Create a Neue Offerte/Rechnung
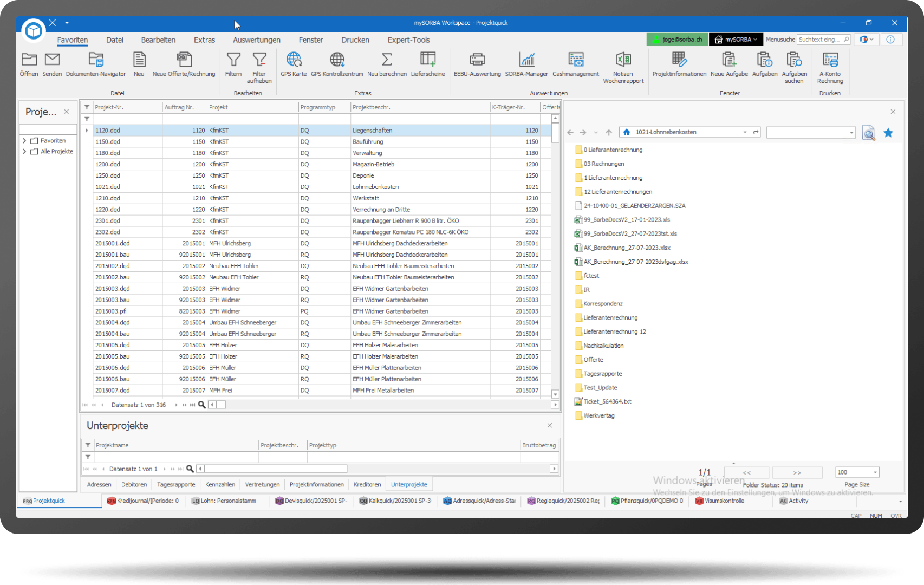 click(184, 60)
